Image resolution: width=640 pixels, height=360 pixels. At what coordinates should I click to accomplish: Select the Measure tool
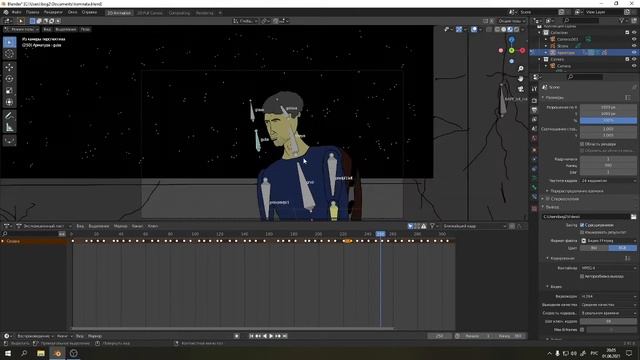point(9,128)
